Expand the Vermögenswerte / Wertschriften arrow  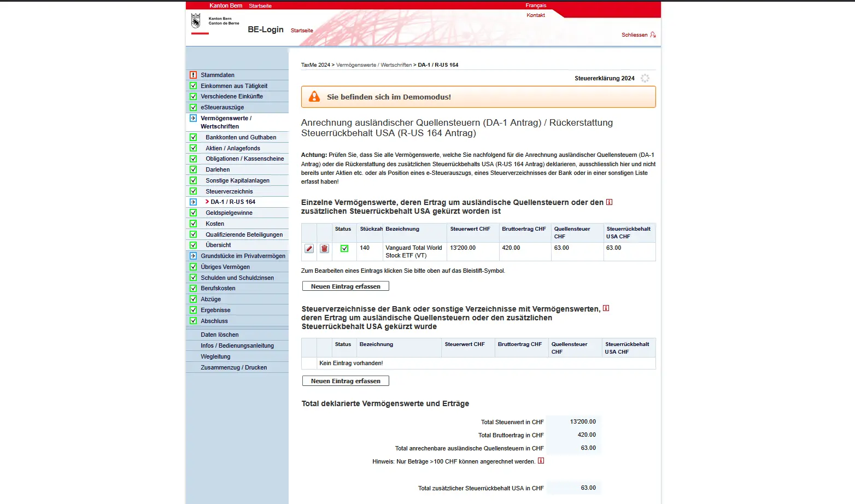point(193,118)
